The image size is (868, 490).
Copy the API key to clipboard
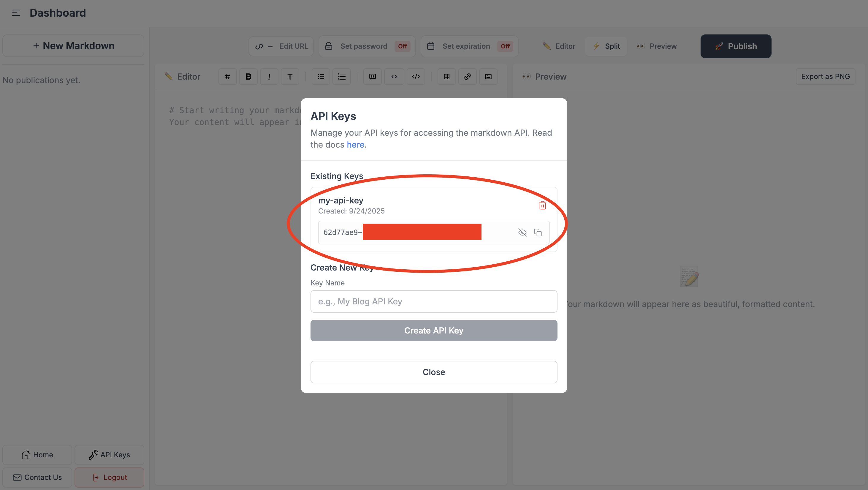(x=538, y=233)
